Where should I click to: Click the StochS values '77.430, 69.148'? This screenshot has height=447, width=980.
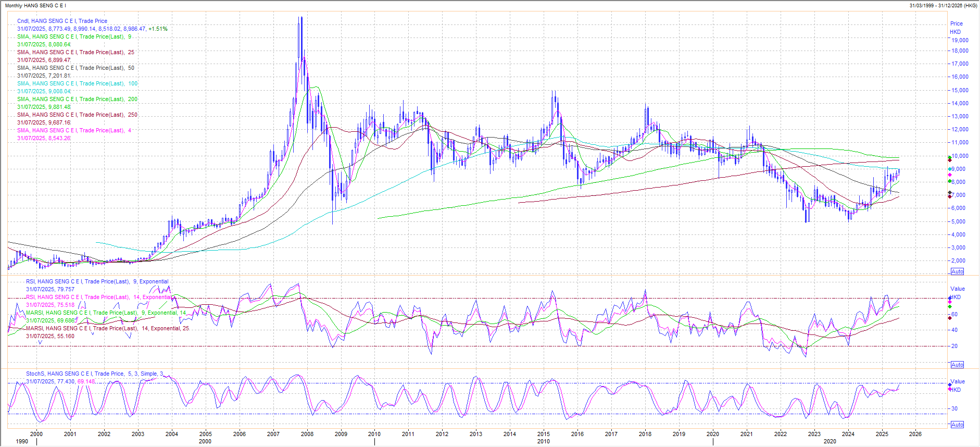click(x=76, y=382)
